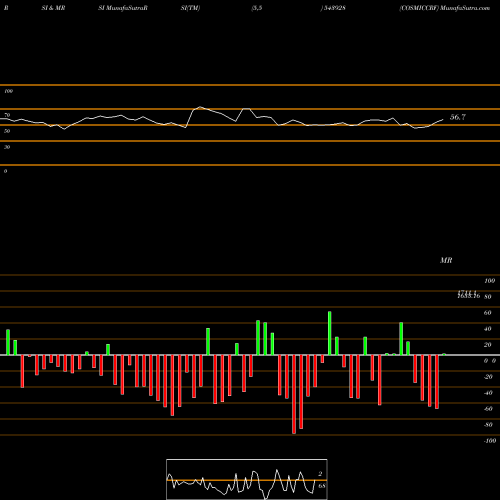
Task: Click the 343928 text in the header
Action: 334,8
